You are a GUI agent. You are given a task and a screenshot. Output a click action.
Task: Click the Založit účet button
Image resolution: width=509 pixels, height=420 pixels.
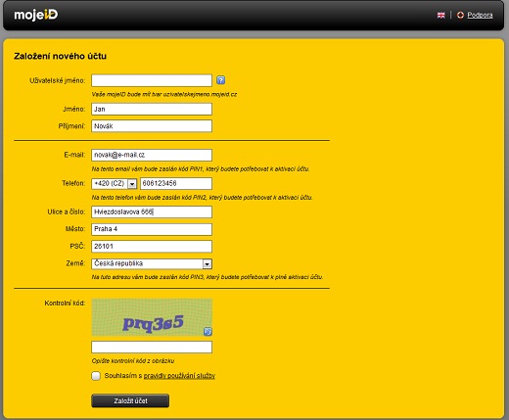(130, 400)
